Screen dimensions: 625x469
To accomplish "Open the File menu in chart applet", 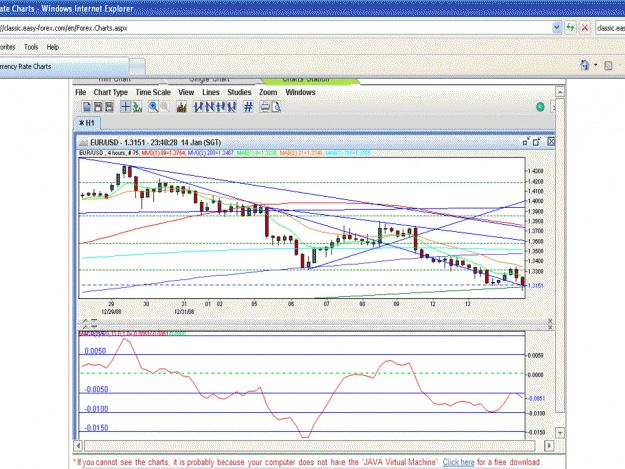I will point(81,92).
